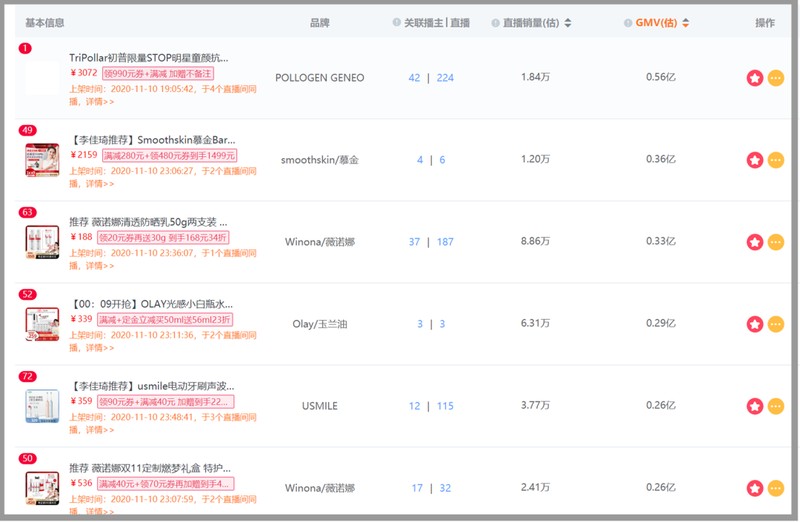Viewport: 800px width, 522px height.
Task: Click livestream count 187 for Winona防晒乳
Action: coord(445,242)
